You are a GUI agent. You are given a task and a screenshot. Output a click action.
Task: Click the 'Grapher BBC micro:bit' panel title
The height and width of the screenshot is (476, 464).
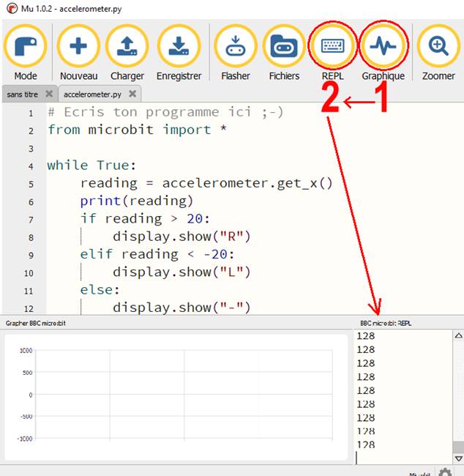(x=36, y=323)
